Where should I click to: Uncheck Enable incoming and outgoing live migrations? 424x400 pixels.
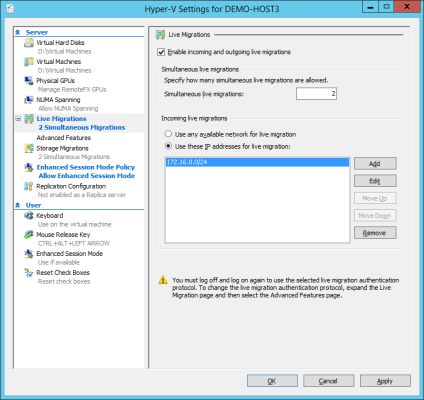click(x=161, y=52)
